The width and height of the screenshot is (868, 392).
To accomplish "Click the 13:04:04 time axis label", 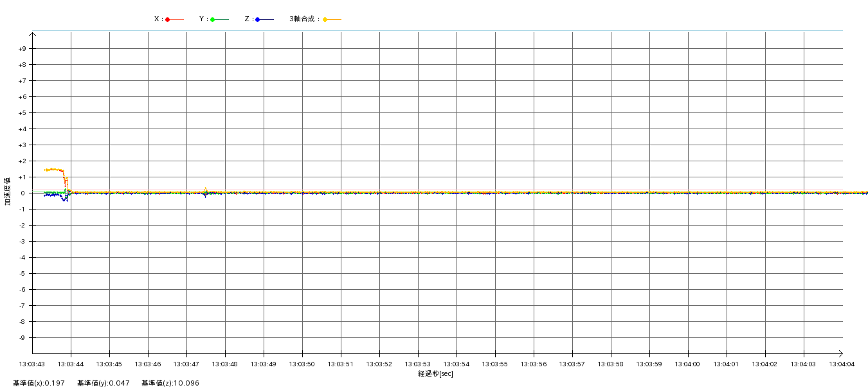I will click(x=842, y=364).
